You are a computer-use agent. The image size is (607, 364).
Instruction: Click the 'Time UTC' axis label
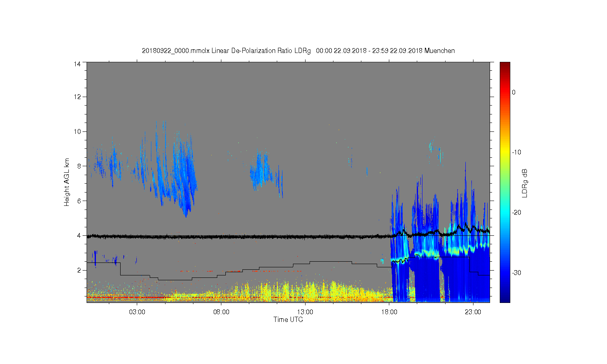(x=288, y=320)
